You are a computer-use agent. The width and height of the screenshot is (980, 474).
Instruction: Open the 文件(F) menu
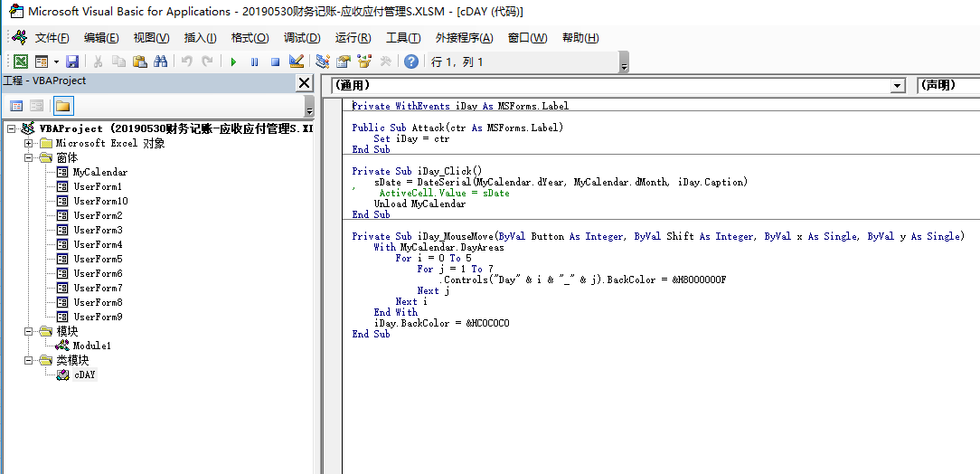tap(52, 38)
